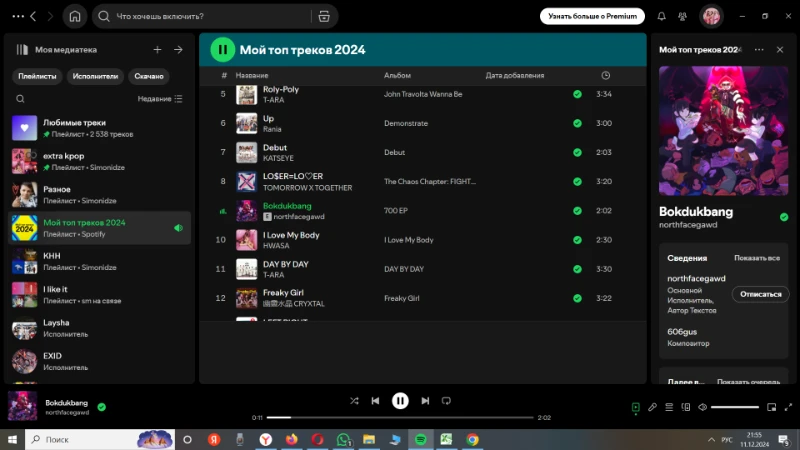Sort by the 'Название' column header
Viewport: 800px width, 450px height.
coord(252,76)
